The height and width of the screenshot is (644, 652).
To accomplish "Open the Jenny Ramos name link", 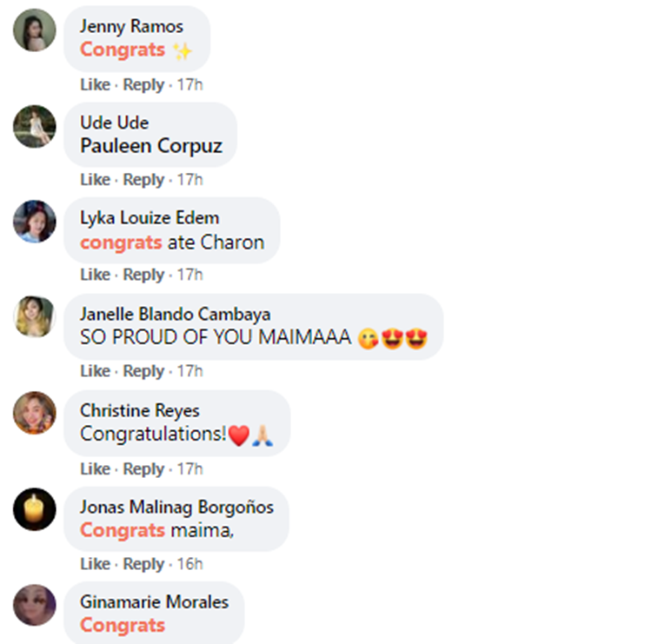I will point(131,26).
